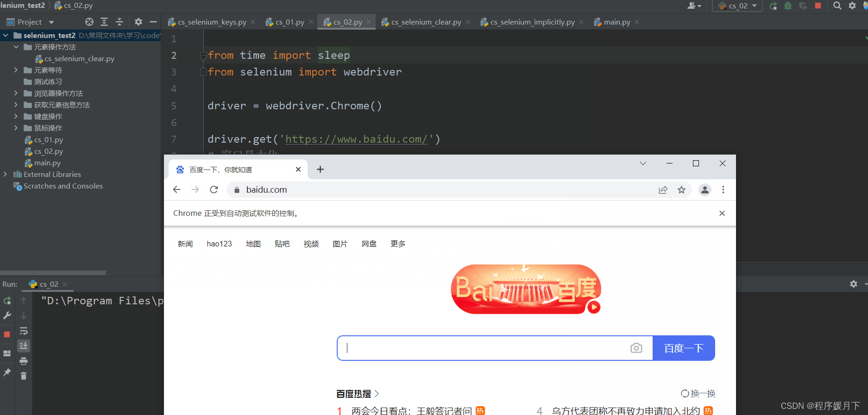This screenshot has width=868, height=415.
Task: Click the red Stop icon in Run panel
Action: (x=7, y=334)
